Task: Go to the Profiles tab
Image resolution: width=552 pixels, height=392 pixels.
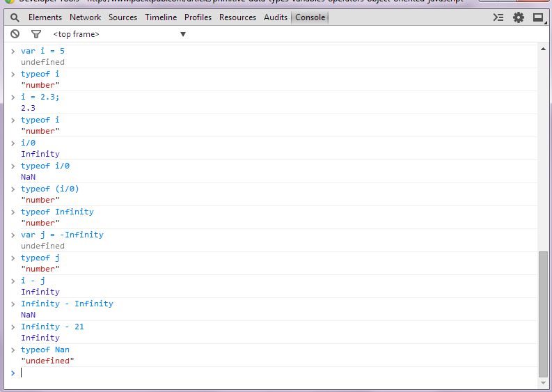Action: (198, 17)
